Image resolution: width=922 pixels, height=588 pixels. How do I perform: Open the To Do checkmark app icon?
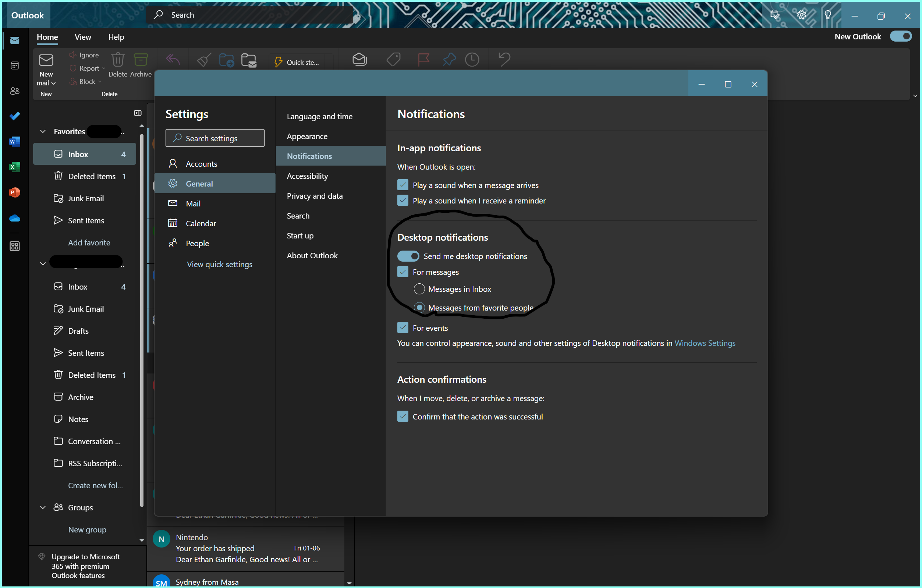pyautogui.click(x=15, y=116)
